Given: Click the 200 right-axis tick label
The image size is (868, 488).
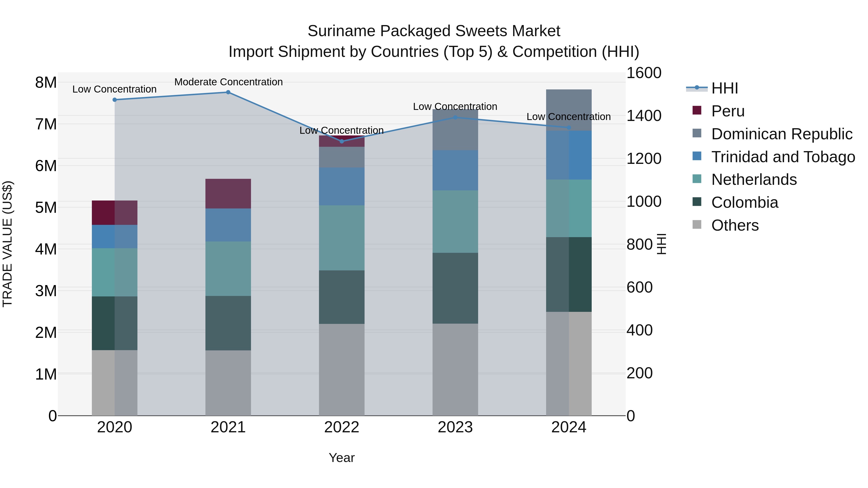Looking at the screenshot, I should 639,373.
